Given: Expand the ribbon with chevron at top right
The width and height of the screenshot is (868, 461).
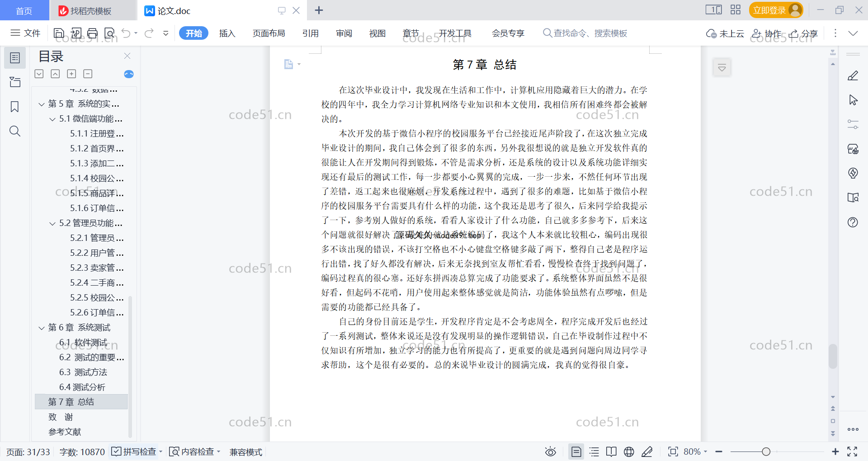Looking at the screenshot, I should pyautogui.click(x=853, y=33).
